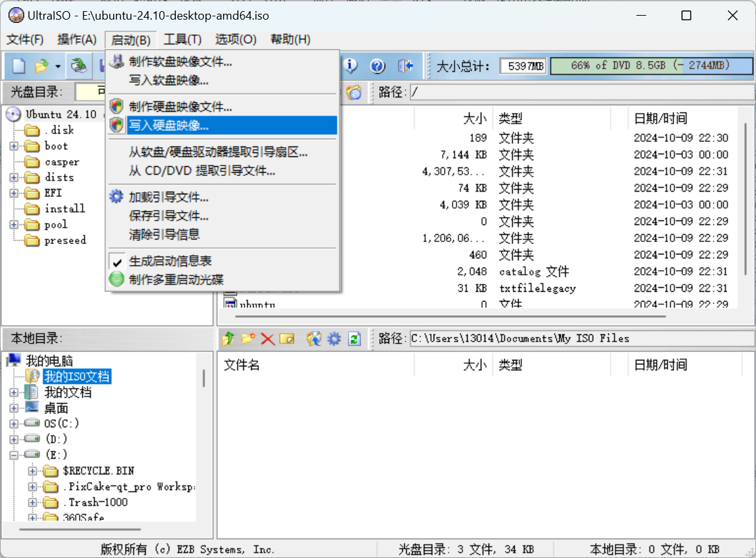Click the blue gear icon in local toolbar
Image resolution: width=756 pixels, height=558 pixels.
pos(334,339)
